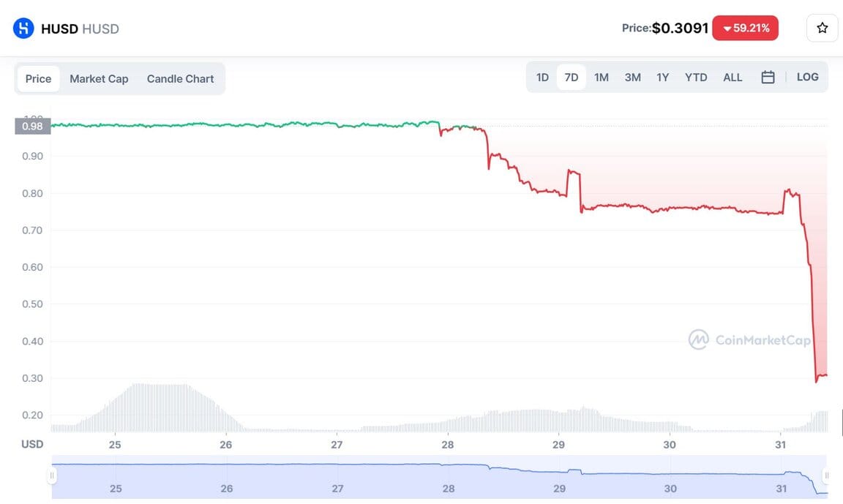Screen dimensions: 843x504
Task: Grab the right range slider handle
Action: [827, 475]
